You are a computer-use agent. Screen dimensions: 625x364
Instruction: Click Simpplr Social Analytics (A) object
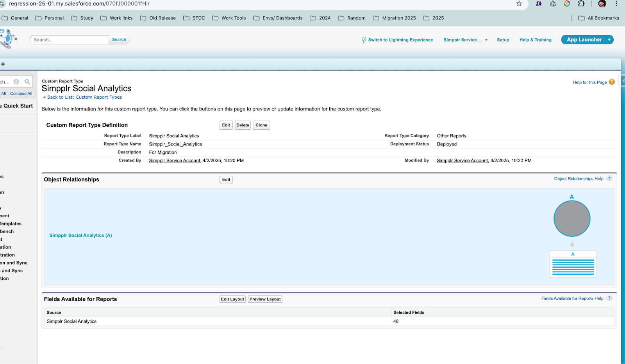pyautogui.click(x=80, y=235)
